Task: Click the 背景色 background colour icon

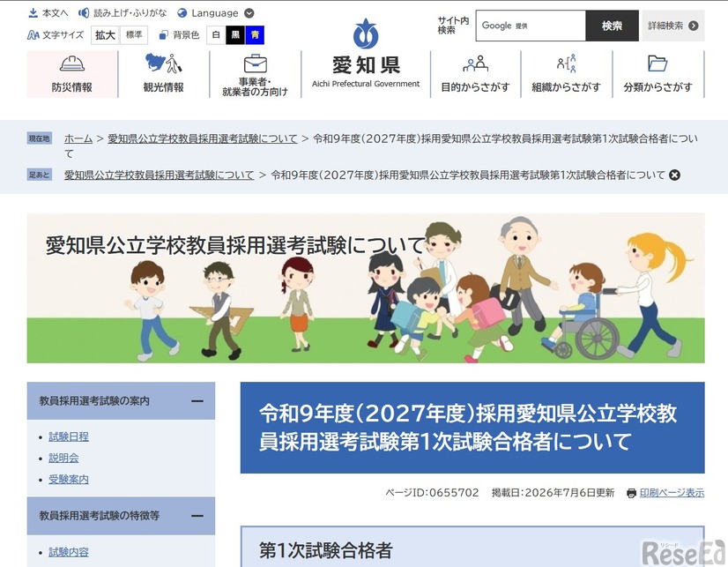Action: [x=163, y=34]
